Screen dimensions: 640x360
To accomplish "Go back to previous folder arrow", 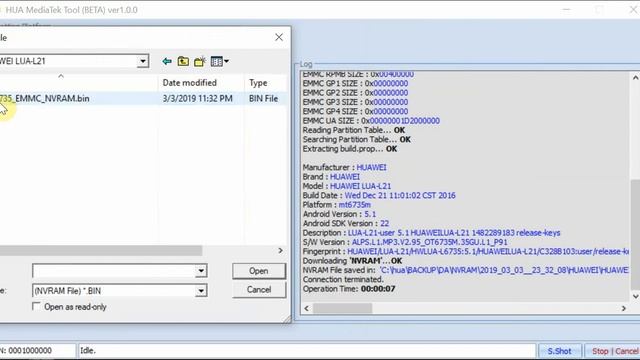I will point(167,62).
